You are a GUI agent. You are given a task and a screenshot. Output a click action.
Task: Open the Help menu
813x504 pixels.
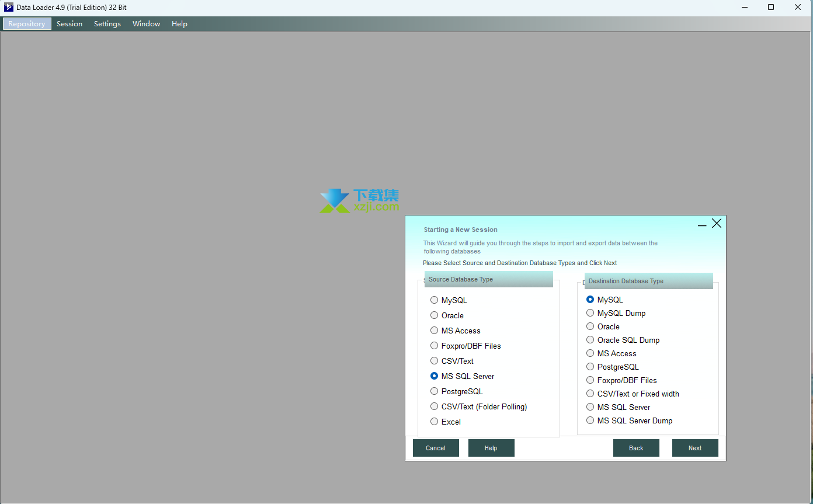tap(179, 24)
